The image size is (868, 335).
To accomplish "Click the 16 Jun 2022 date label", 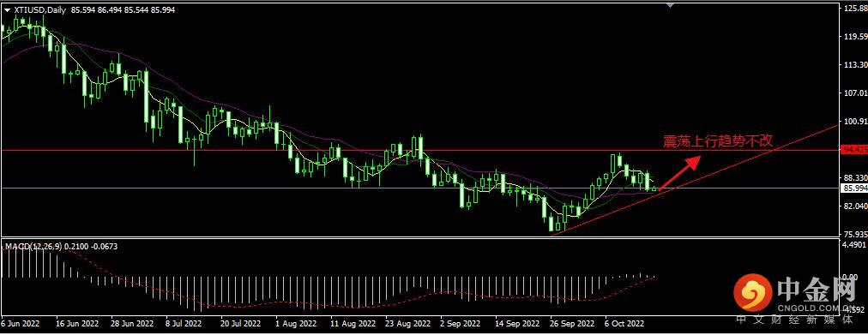I will 77,323.
